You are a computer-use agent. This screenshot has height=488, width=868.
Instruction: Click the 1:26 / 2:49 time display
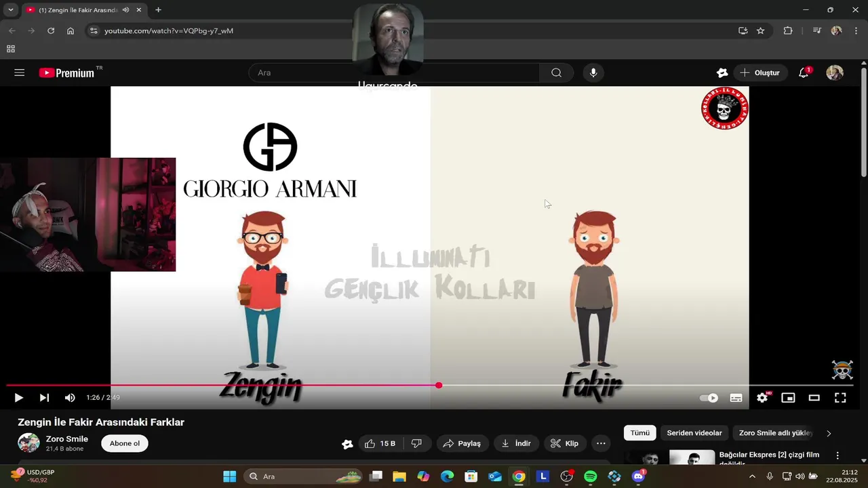tap(103, 398)
